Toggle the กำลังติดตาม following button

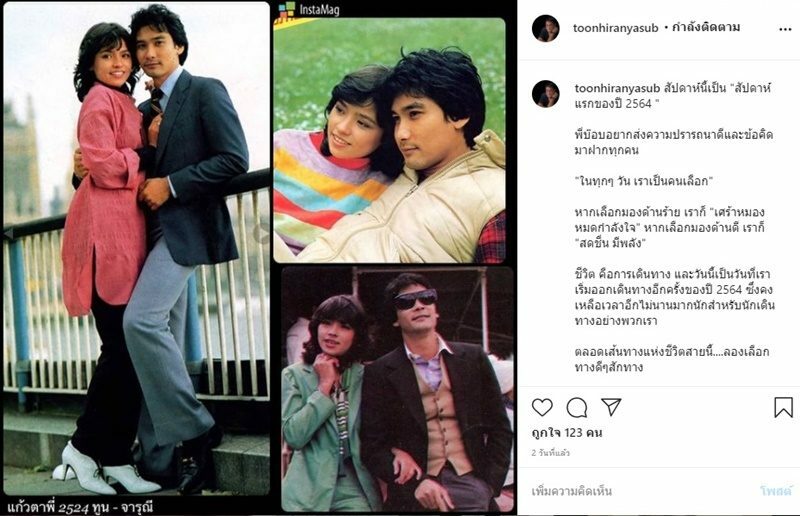[706, 27]
